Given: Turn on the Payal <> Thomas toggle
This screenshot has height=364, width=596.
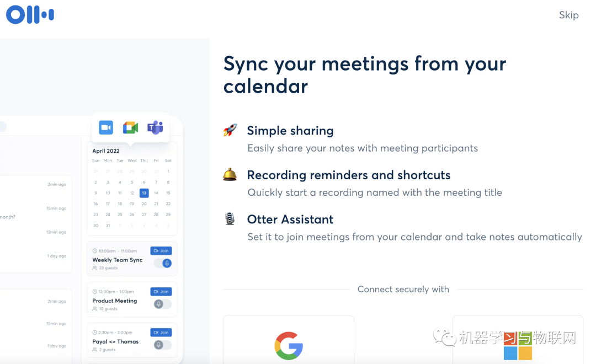Looking at the screenshot, I should click(163, 345).
